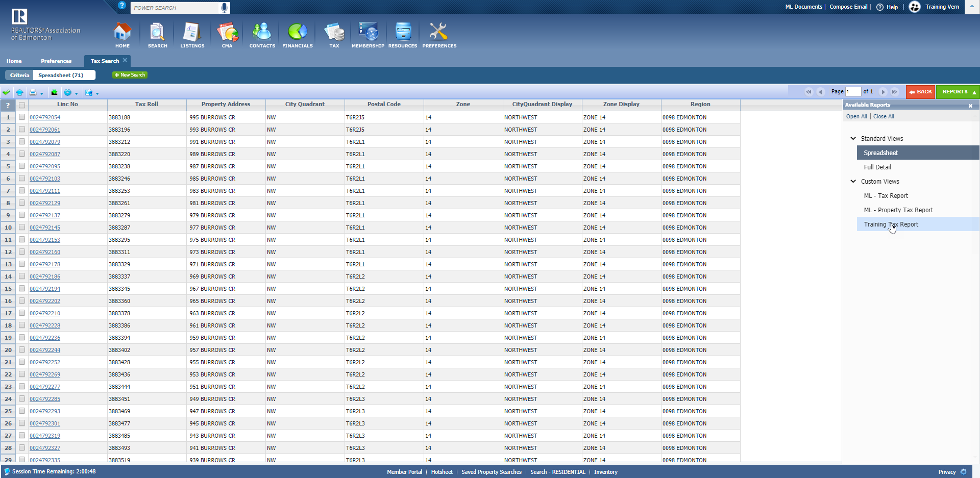Click the green download-arrow toolbar icon

(x=54, y=92)
